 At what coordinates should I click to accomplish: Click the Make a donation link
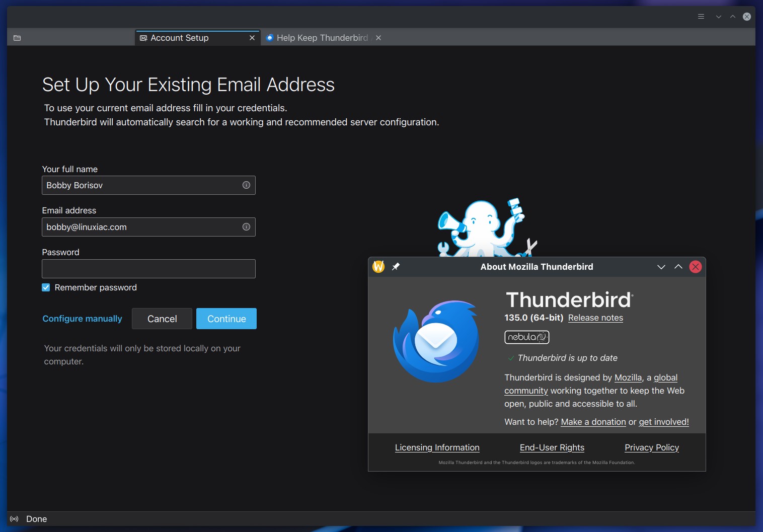(593, 422)
